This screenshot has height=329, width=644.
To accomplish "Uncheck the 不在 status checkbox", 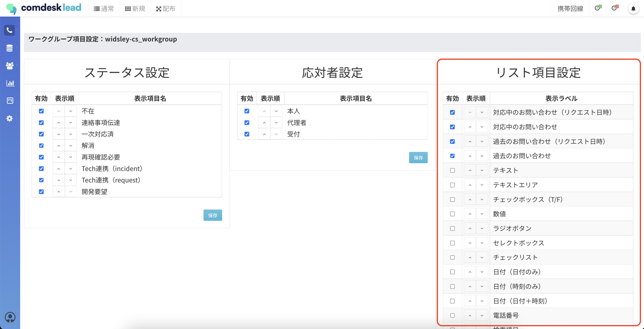I will click(x=41, y=111).
